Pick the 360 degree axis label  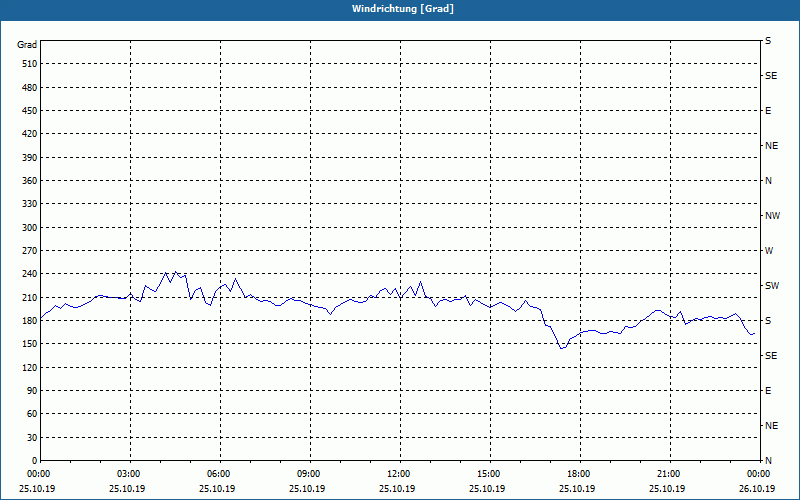point(30,181)
